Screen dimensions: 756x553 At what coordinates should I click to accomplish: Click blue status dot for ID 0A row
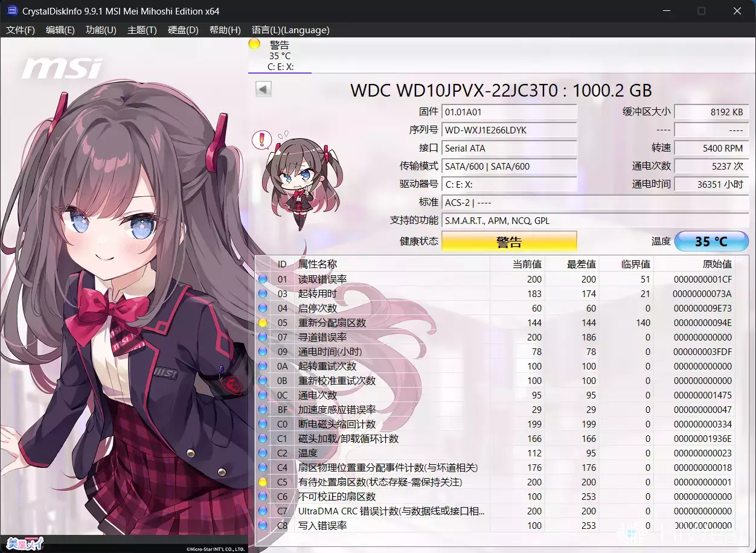[263, 366]
